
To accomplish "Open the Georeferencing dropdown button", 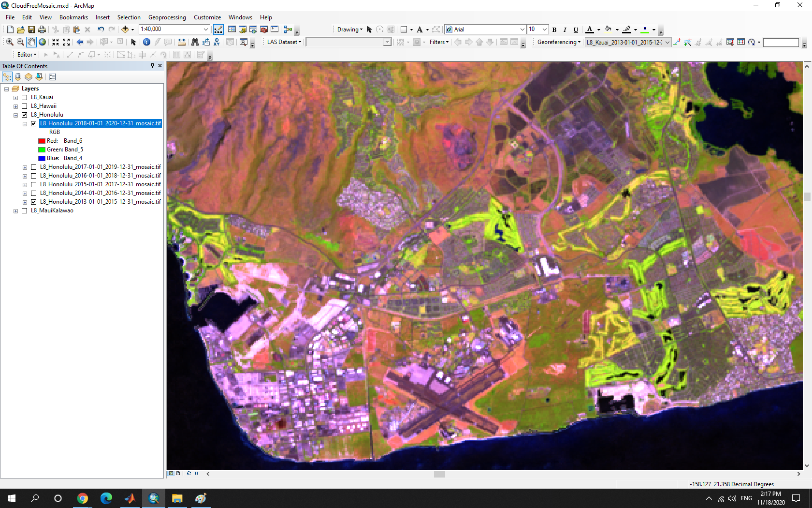I will tap(559, 42).
